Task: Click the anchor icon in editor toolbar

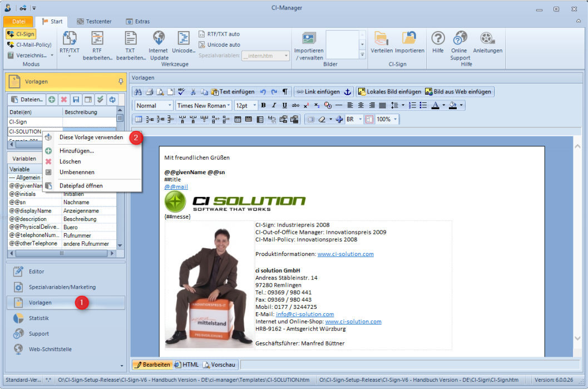Action: point(347,92)
